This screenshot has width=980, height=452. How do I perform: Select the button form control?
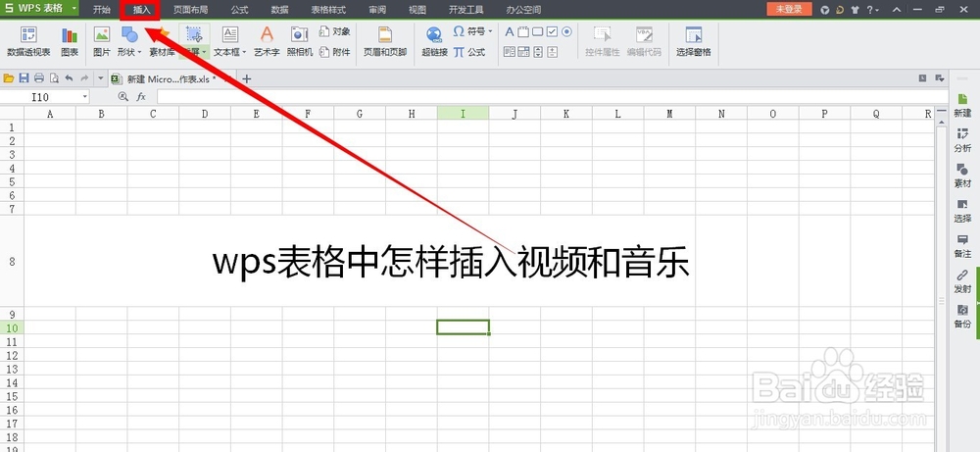[x=537, y=32]
